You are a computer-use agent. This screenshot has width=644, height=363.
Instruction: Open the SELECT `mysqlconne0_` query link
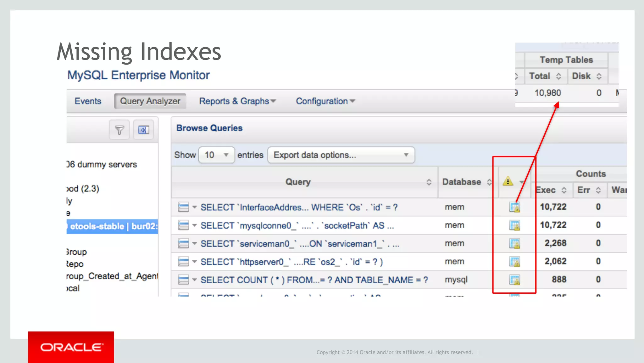click(297, 226)
